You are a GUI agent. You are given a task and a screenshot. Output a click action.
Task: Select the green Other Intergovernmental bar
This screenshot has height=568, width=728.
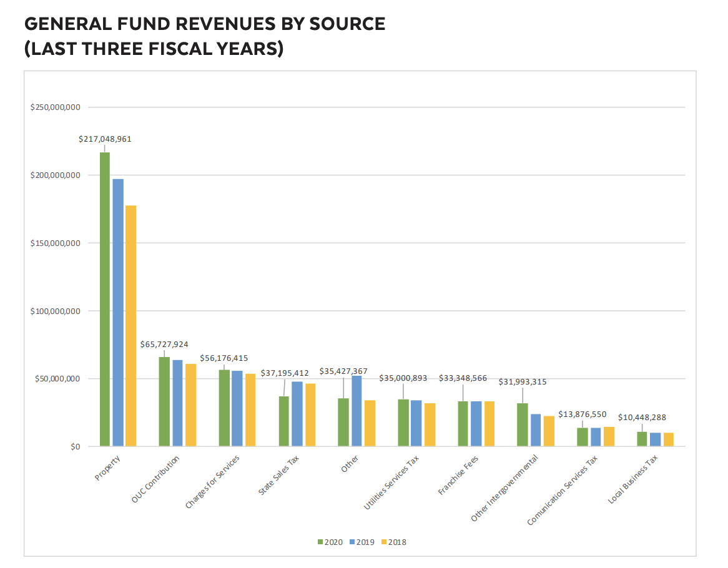(x=523, y=424)
